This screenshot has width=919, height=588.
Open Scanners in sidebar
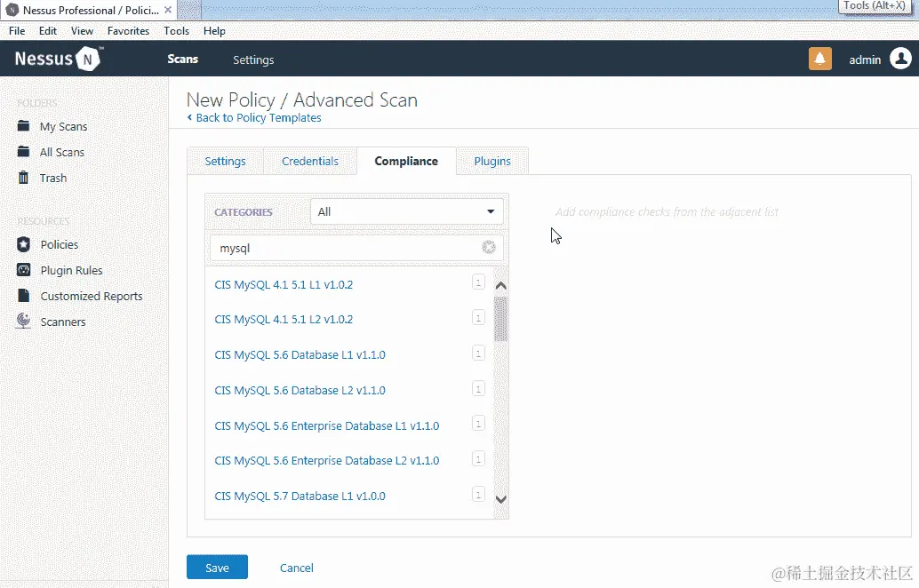(63, 322)
